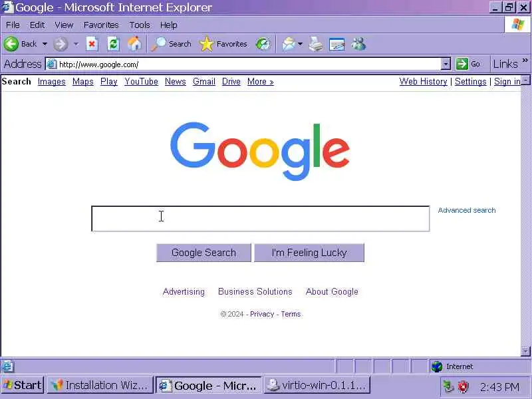This screenshot has width=532, height=399.
Task: Click the page scrollbar down arrow
Action: (525, 351)
